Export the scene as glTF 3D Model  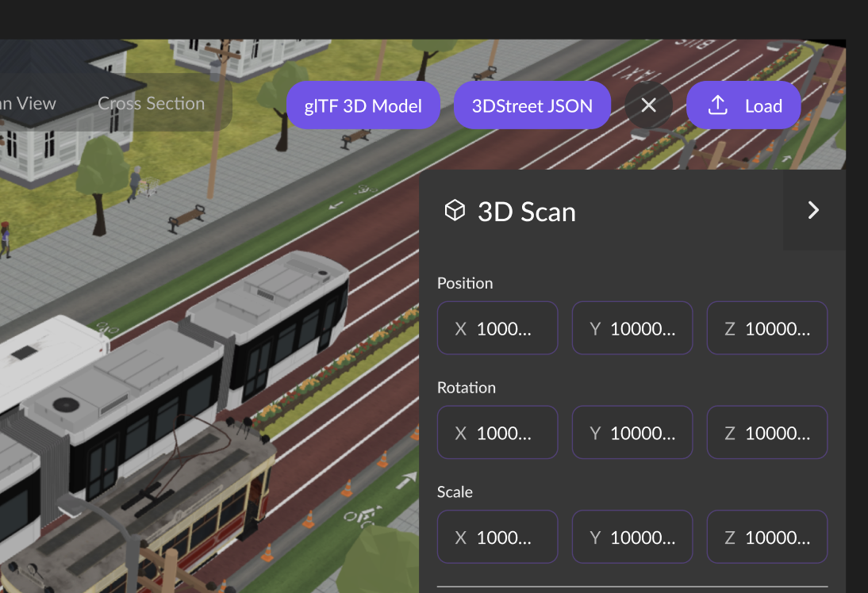(363, 105)
